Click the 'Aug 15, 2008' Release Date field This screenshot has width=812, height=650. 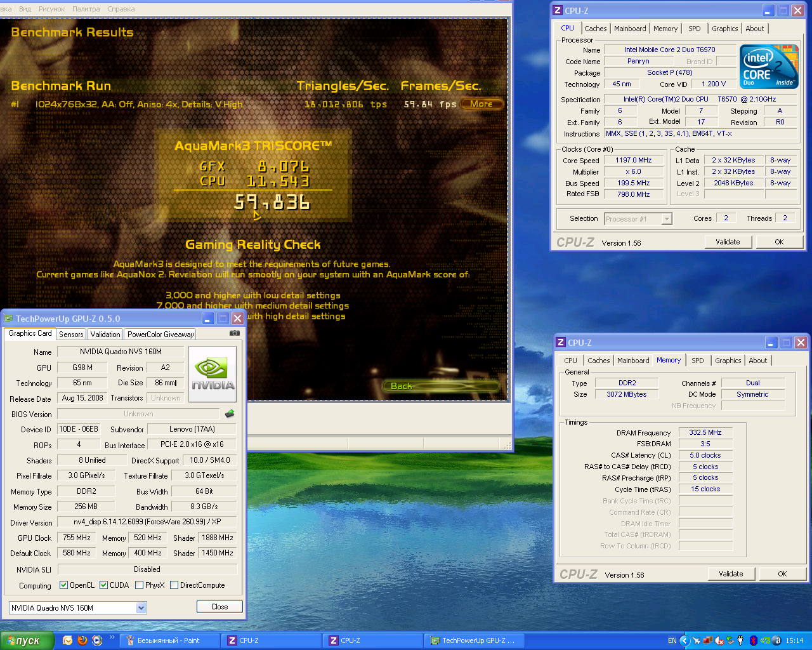(x=82, y=398)
